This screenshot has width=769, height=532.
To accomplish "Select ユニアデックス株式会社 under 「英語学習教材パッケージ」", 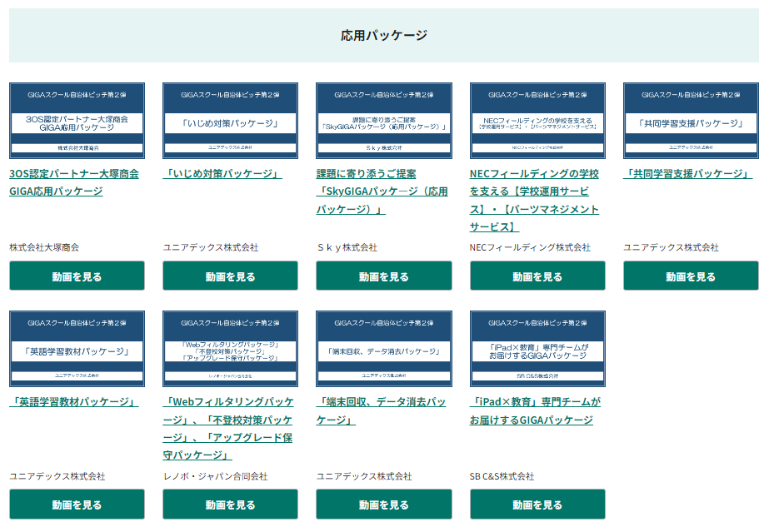I will [x=57, y=476].
